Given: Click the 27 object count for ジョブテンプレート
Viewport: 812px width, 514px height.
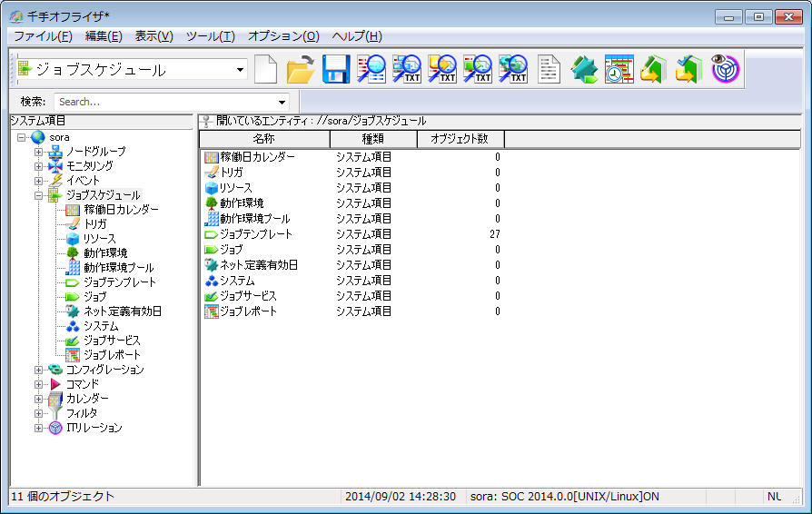Looking at the screenshot, I should pyautogui.click(x=495, y=234).
